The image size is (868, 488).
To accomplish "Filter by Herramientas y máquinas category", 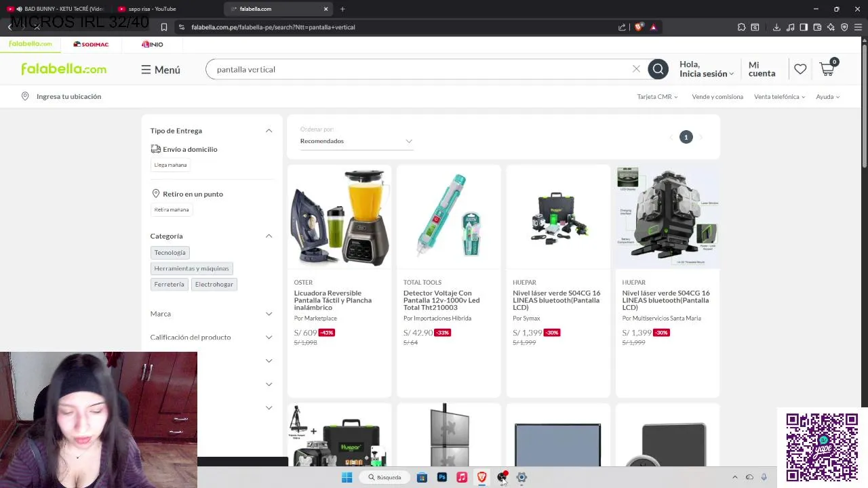I will tap(191, 268).
